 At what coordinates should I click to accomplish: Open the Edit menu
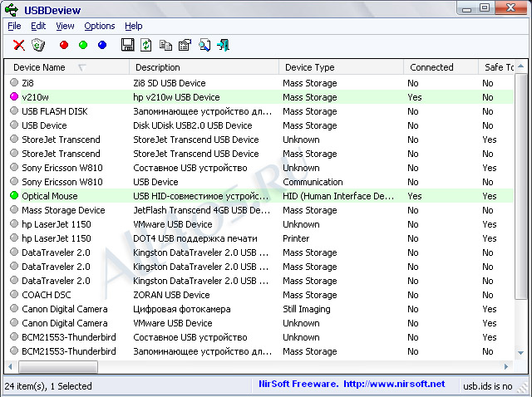[38, 26]
